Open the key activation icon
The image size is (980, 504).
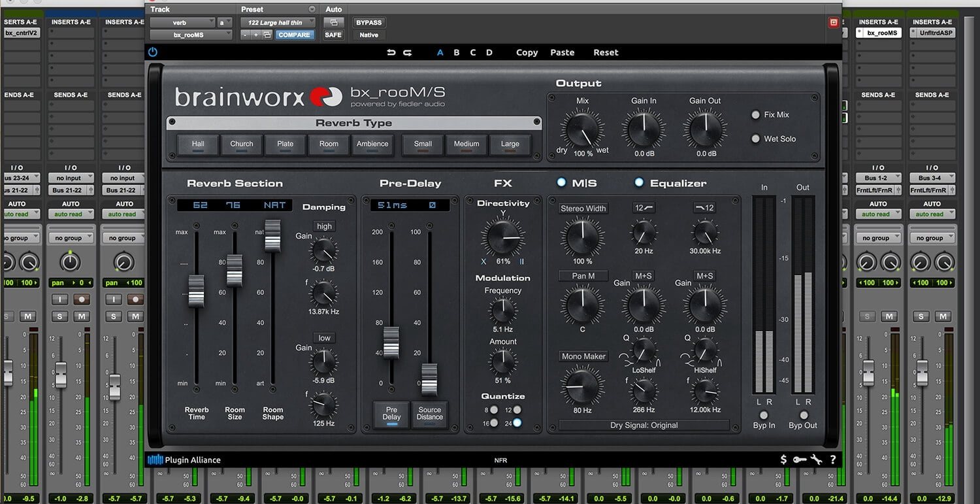(x=800, y=460)
